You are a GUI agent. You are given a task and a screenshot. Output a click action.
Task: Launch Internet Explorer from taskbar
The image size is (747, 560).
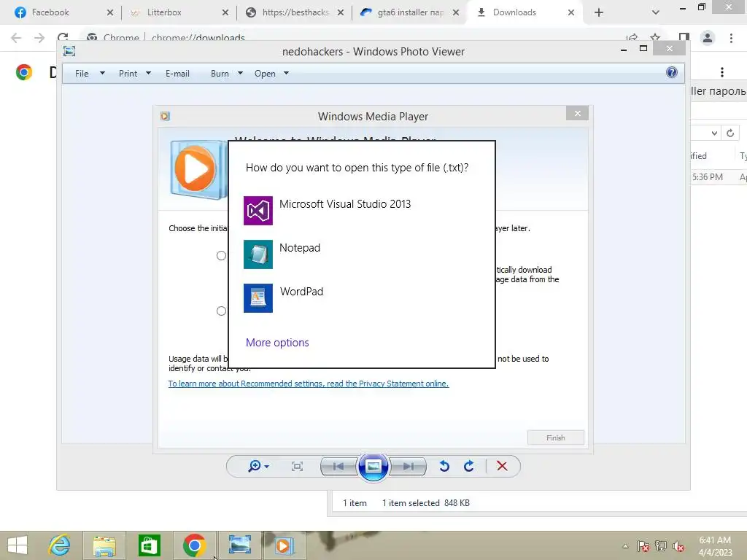(60, 545)
